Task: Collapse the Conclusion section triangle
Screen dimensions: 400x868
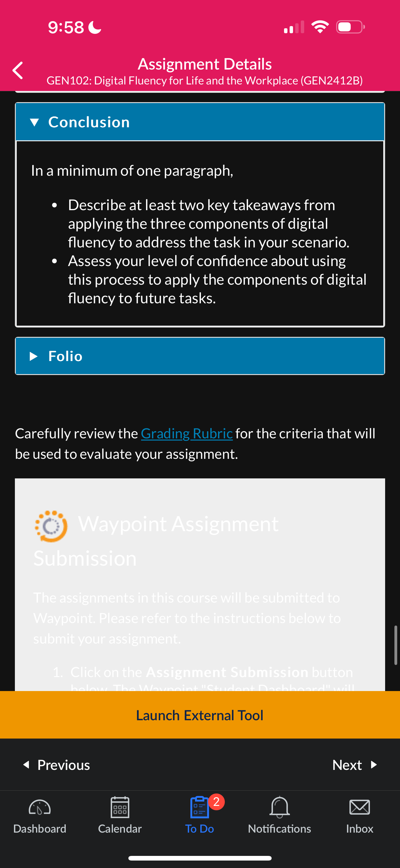Action: click(34, 122)
